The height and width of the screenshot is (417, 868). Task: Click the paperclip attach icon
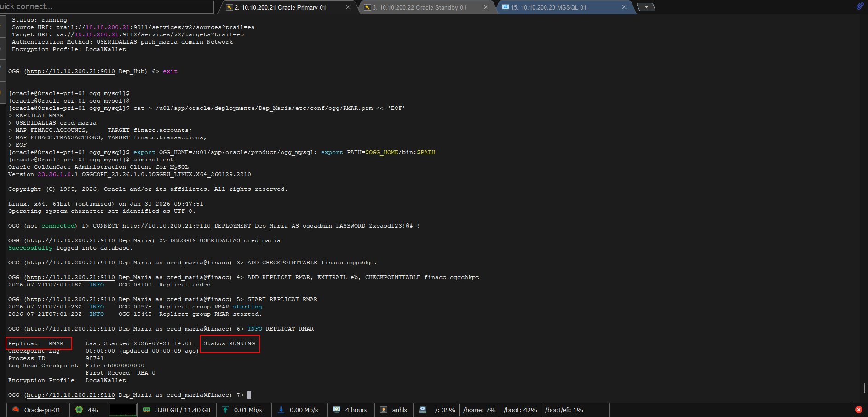[860, 6]
